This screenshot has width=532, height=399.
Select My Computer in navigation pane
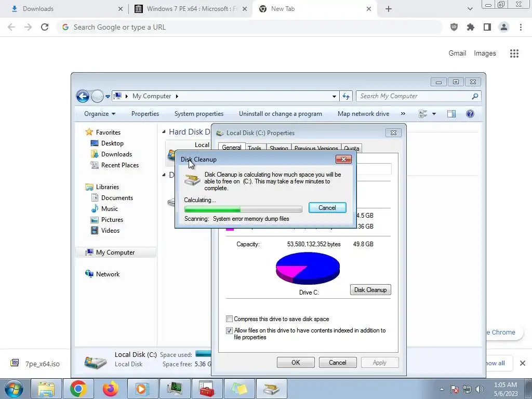click(115, 252)
